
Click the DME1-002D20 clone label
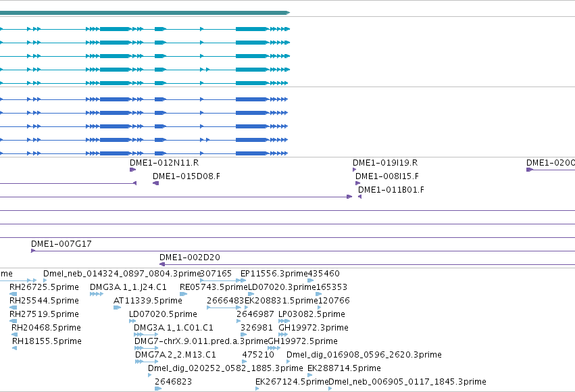coord(190,258)
